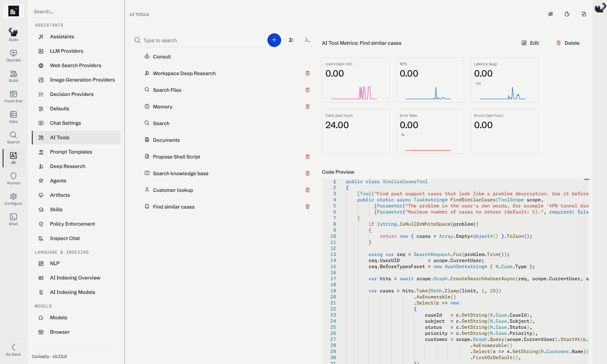Select the Consult tool row
Image resolution: width=607 pixels, height=364 pixels.
click(222, 56)
